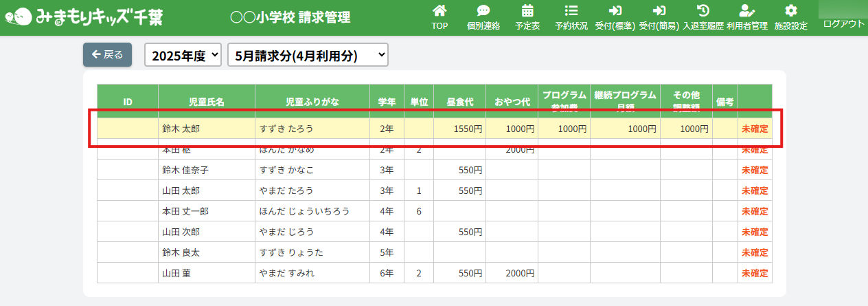Click the 戻る back button

coord(107,55)
